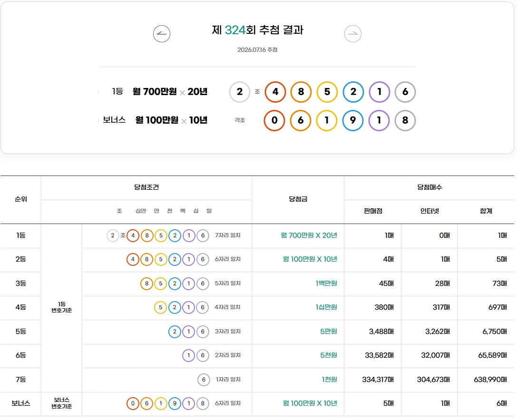
Task: Go to next draw with right arrow
Action: (353, 34)
